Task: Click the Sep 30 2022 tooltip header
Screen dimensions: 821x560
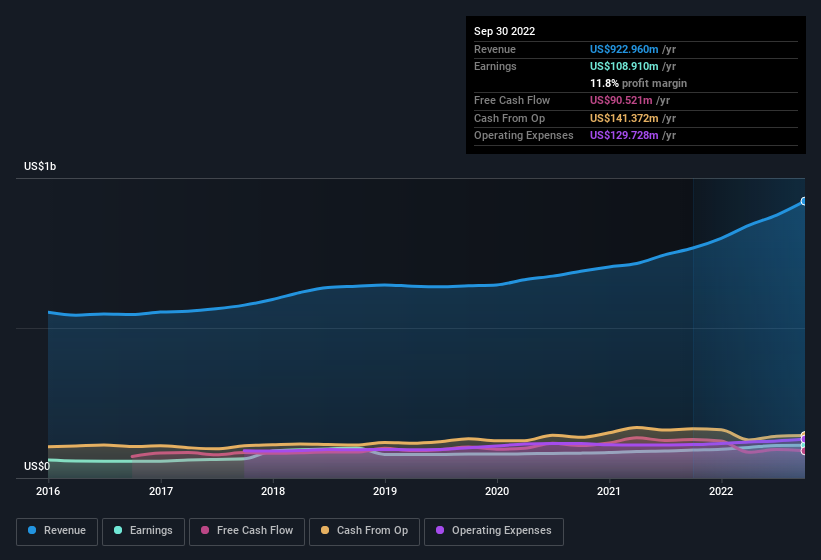Action: pyautogui.click(x=504, y=31)
